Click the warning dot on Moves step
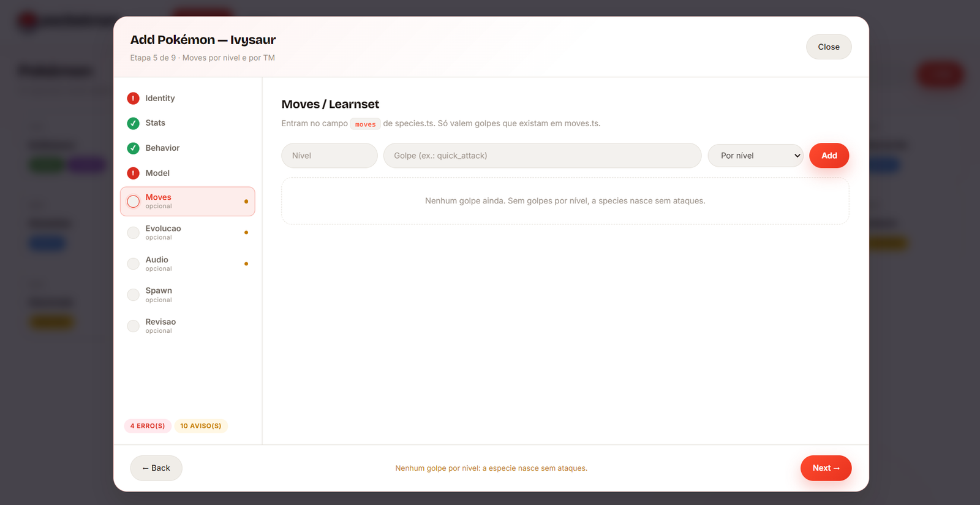980x505 pixels. 246,202
